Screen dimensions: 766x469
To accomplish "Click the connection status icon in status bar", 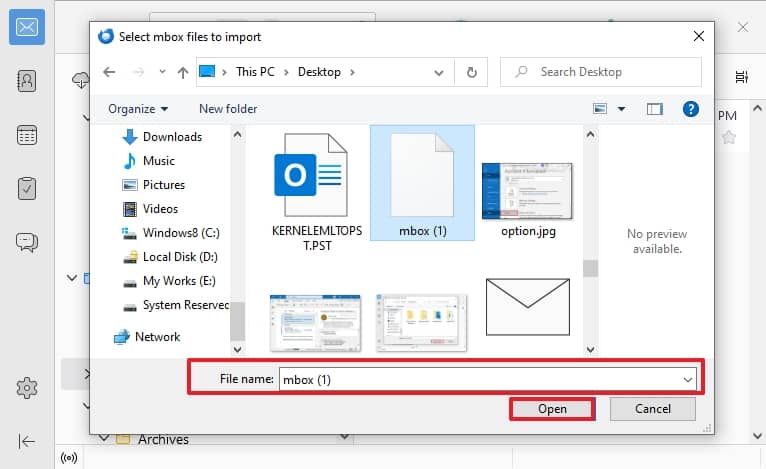I will point(69,458).
